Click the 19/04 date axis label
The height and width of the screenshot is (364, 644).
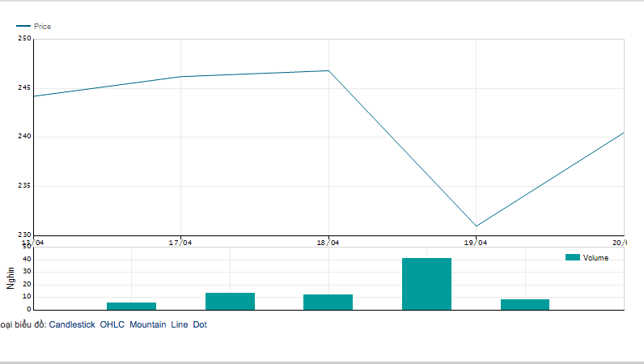pyautogui.click(x=476, y=242)
